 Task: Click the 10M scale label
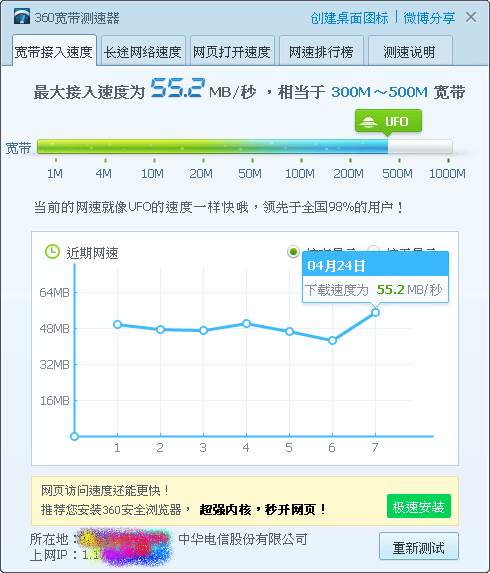[152, 173]
